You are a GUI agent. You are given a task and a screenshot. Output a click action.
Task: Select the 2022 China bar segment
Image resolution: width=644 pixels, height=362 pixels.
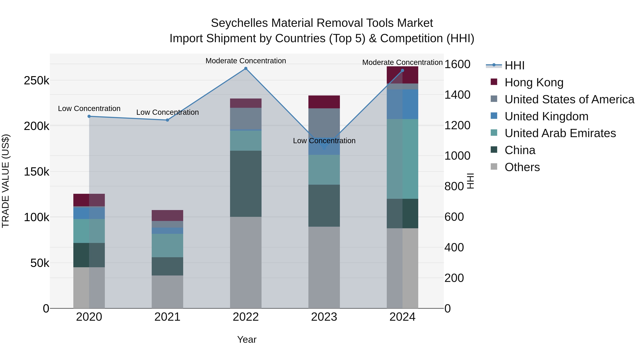246,184
